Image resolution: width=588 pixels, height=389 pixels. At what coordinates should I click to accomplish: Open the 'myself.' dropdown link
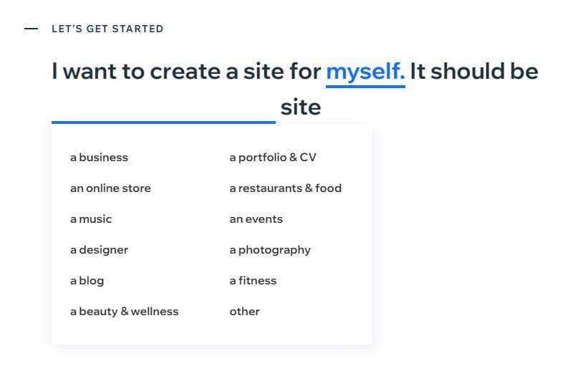click(365, 73)
